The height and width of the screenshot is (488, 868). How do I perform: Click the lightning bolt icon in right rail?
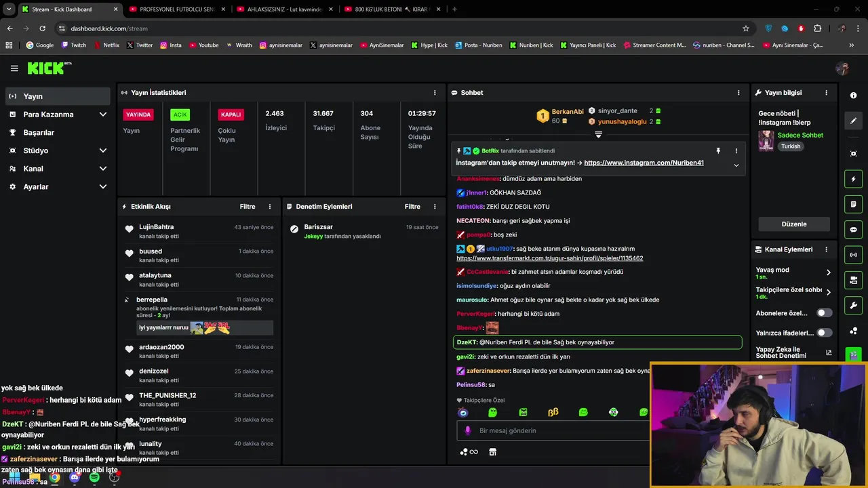pyautogui.click(x=854, y=179)
